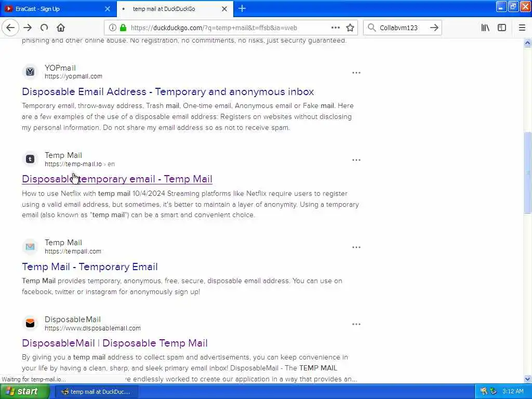The width and height of the screenshot is (532, 399).
Task: Toggle the sidebar view icon
Action: coord(502,28)
